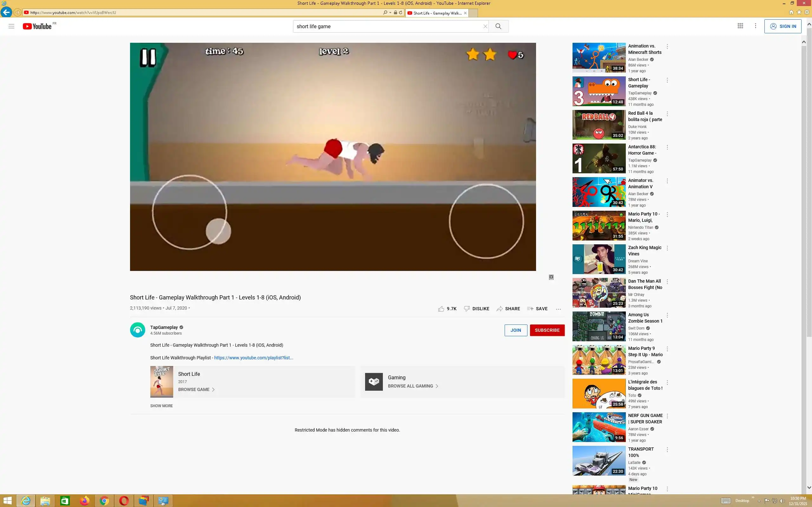Screen dimensions: 812x507
Task: Open the YouTube apps grid icon
Action: [740, 26]
